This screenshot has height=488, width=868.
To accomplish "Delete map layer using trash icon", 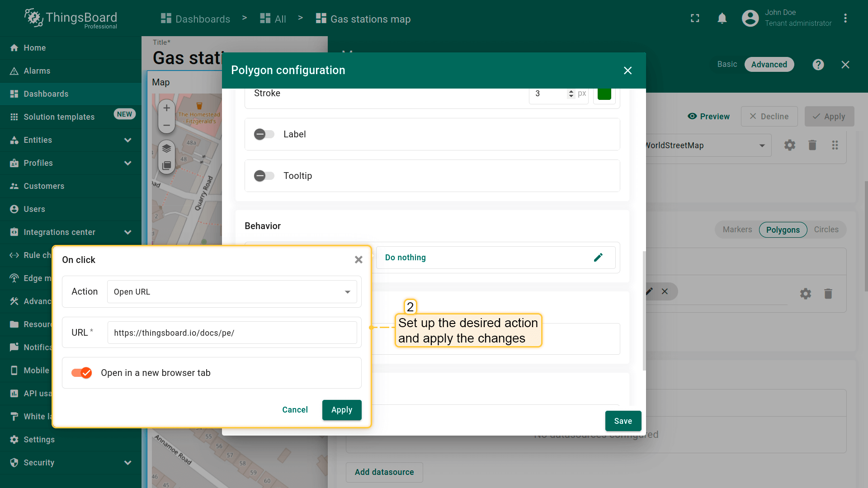I will [812, 145].
